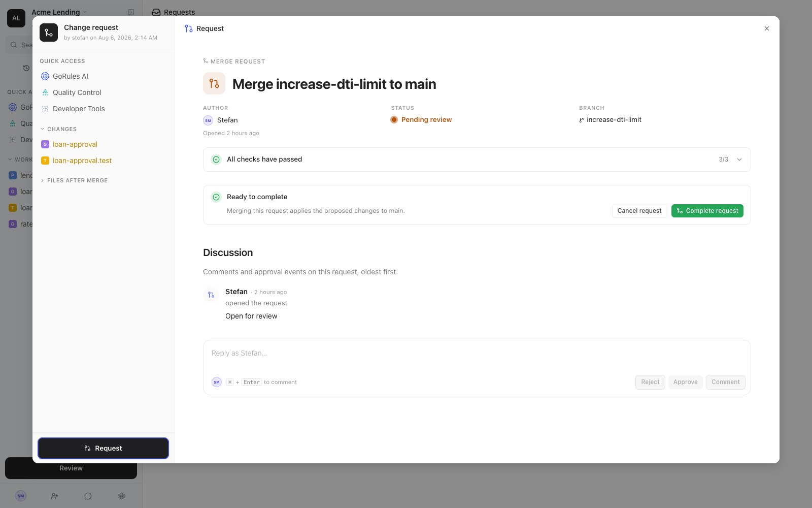Open the SM user profile at bottom left
This screenshot has width=812, height=508.
(21, 496)
